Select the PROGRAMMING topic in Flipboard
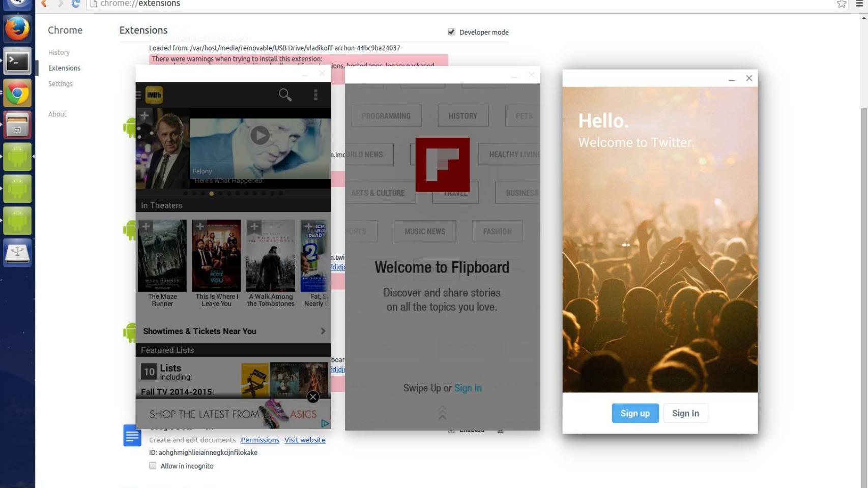The width and height of the screenshot is (868, 488). (386, 116)
